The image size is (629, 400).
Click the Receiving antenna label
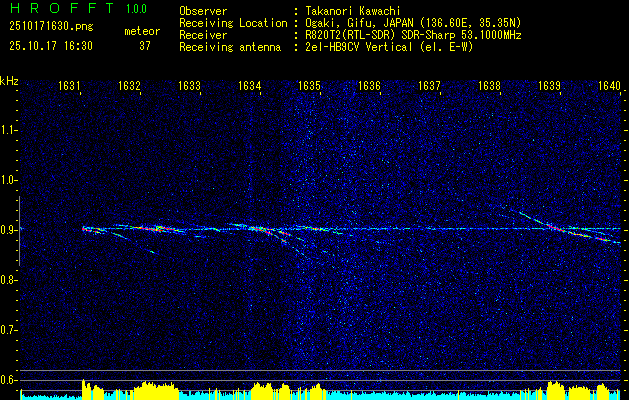coord(230,47)
